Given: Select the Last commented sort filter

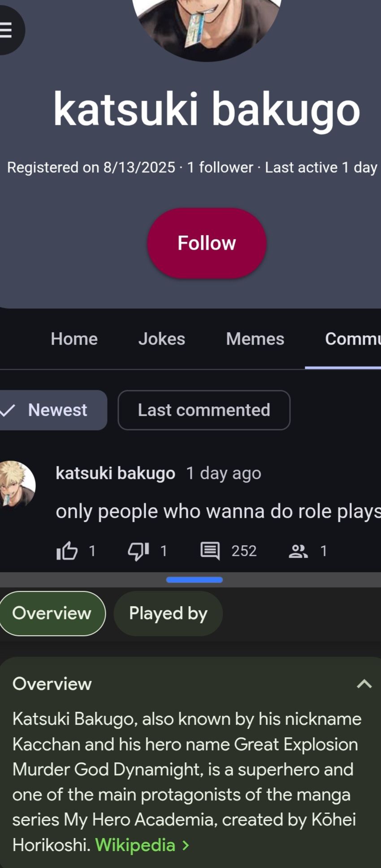Looking at the screenshot, I should point(204,410).
